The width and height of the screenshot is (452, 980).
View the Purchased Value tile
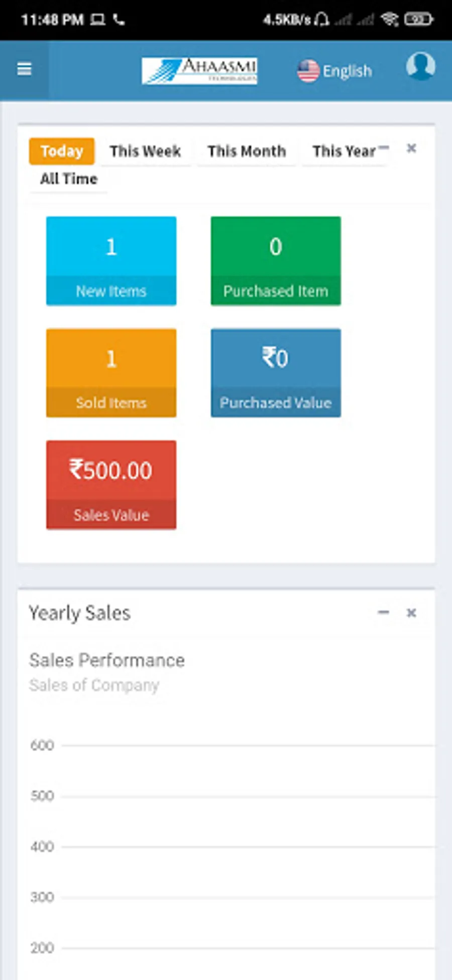pos(276,372)
